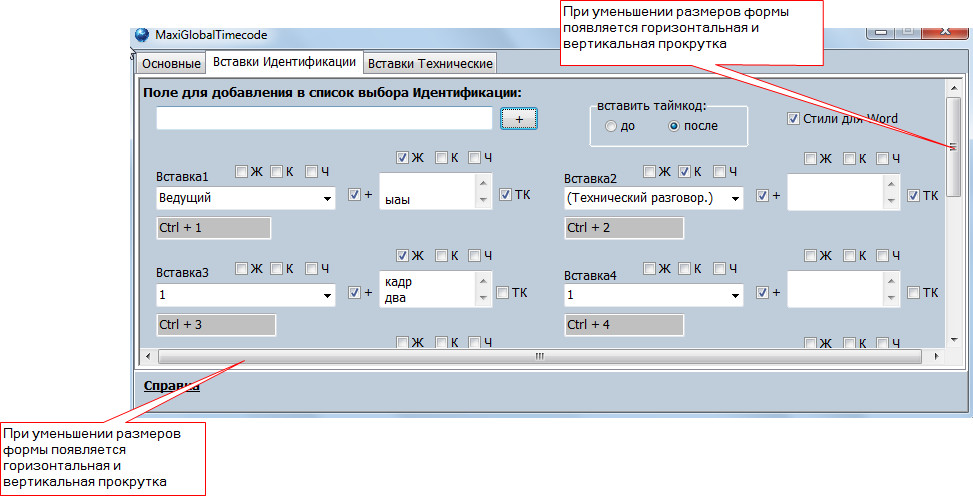Check Ч beside the Вставка1 label

[x=312, y=171]
